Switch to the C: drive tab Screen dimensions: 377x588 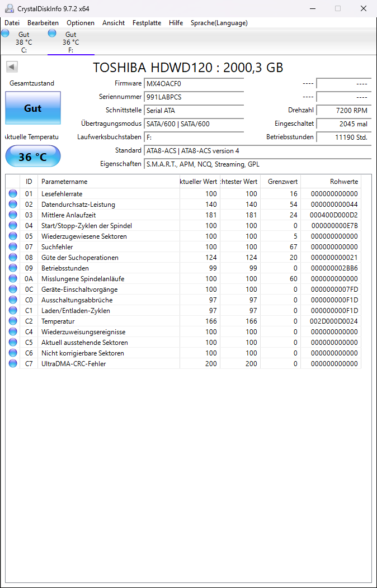[23, 42]
